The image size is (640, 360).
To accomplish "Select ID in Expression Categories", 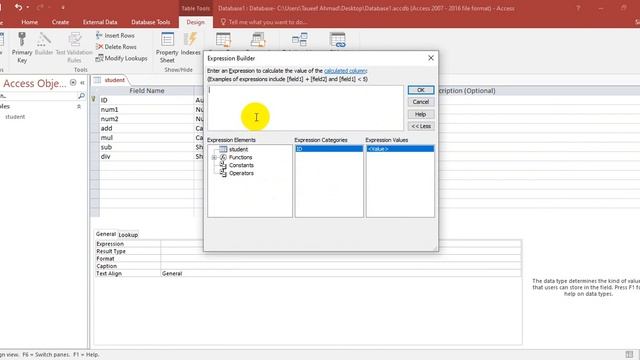I will click(329, 149).
